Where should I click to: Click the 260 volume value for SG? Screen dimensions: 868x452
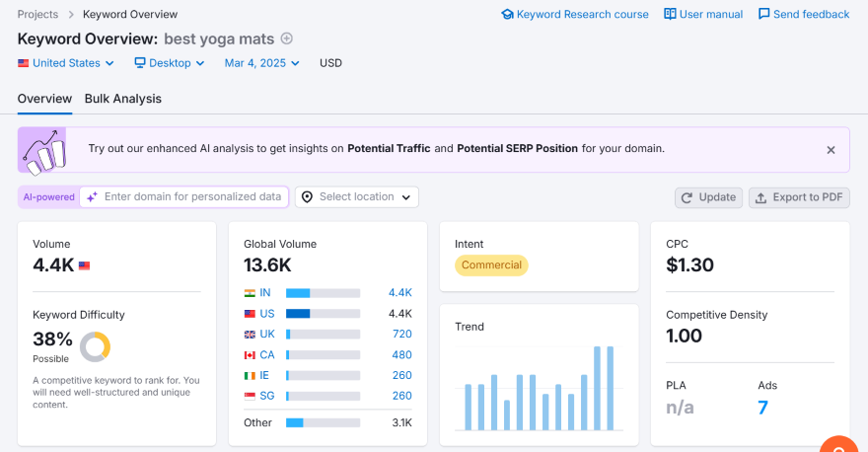(401, 396)
